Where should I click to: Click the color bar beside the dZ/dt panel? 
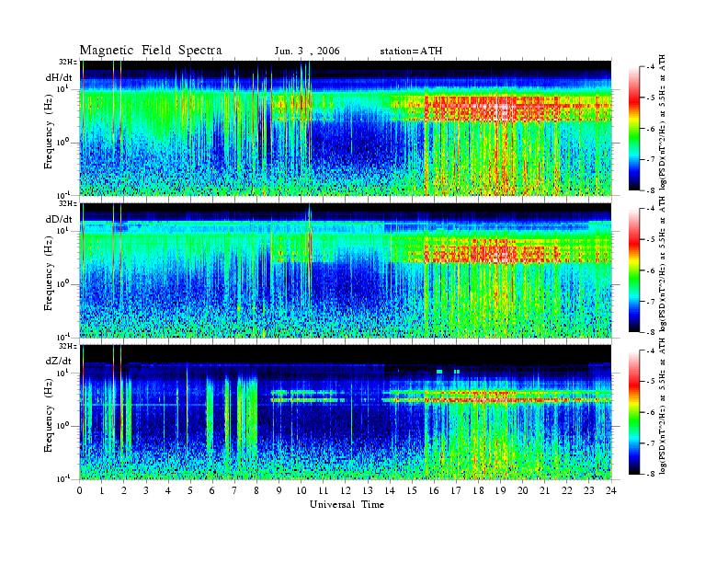click(634, 412)
